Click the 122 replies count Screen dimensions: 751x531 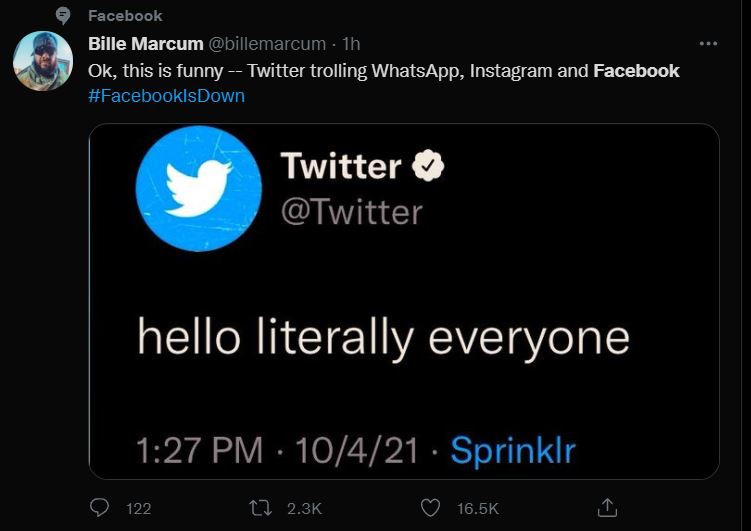139,509
